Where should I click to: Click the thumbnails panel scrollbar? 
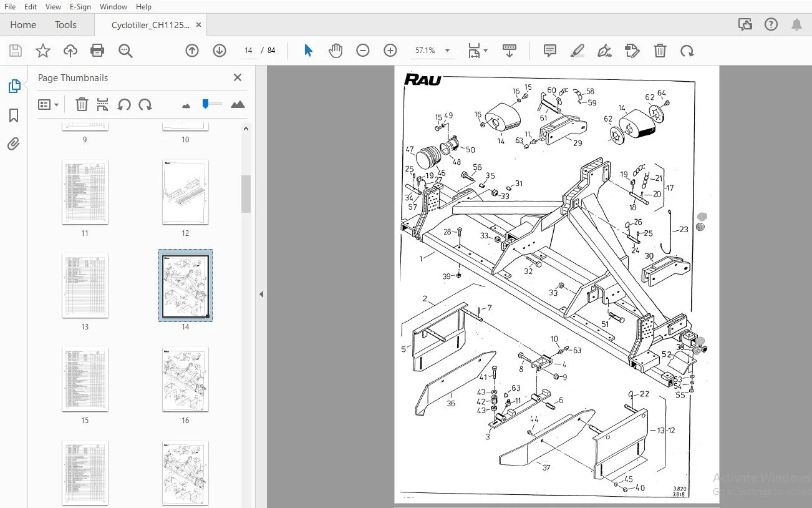(246, 193)
